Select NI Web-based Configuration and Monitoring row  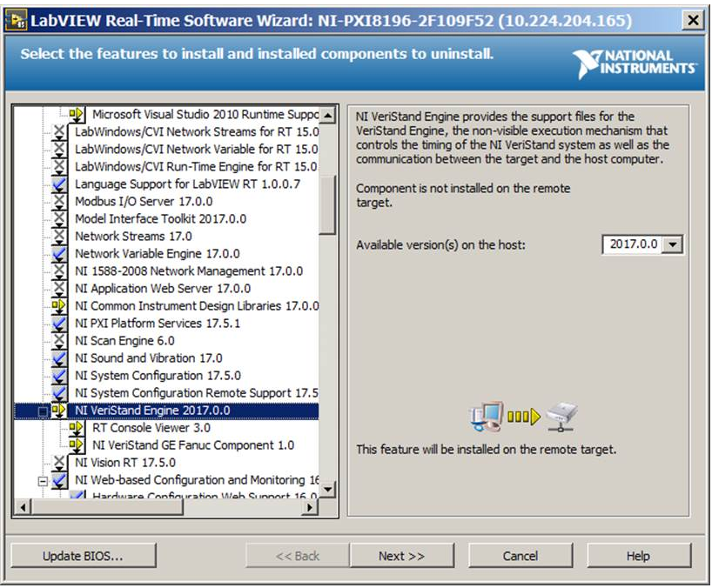click(197, 479)
